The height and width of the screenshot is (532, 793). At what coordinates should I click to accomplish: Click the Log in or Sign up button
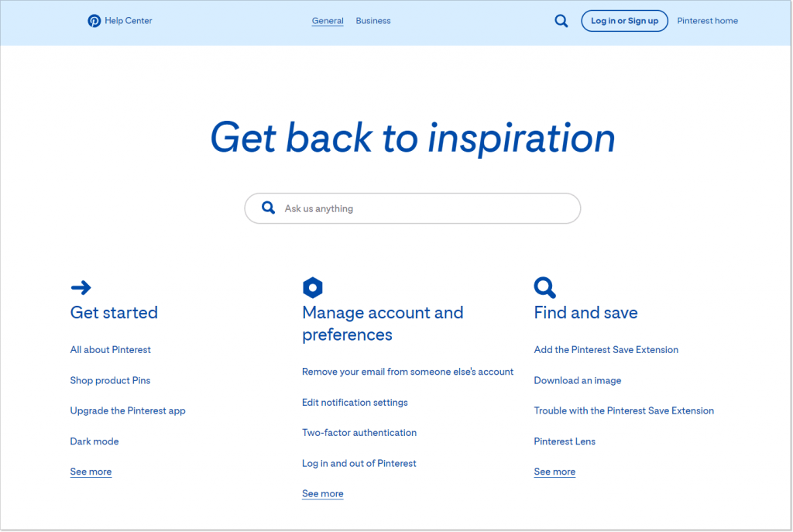(624, 21)
